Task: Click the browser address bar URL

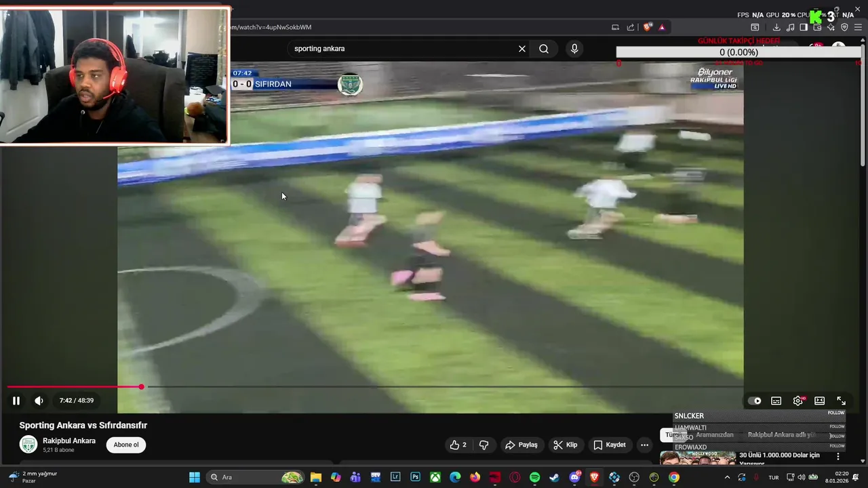Action: coord(271,27)
